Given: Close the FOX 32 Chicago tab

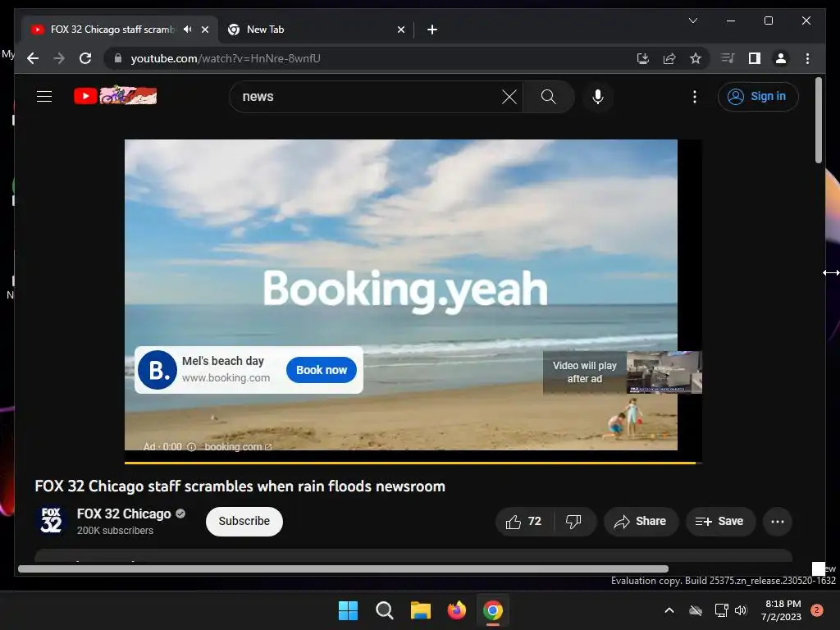Looking at the screenshot, I should pos(204,30).
